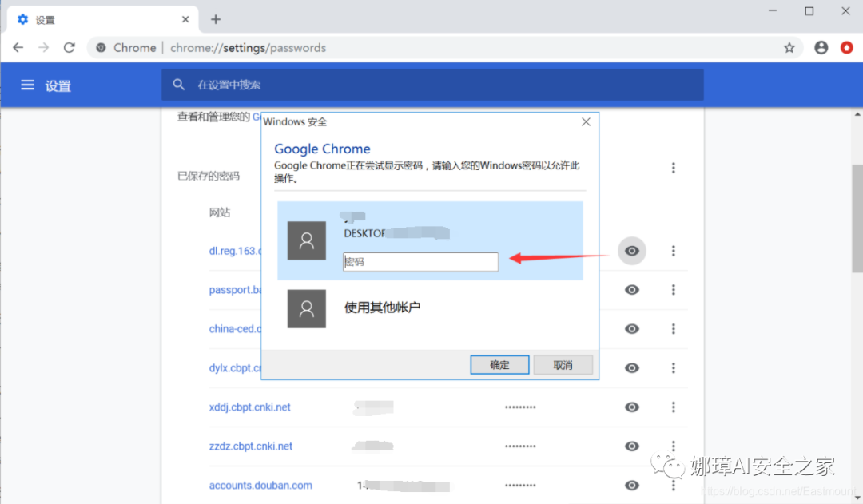Open more actions for dl.reg.163 row

673,251
